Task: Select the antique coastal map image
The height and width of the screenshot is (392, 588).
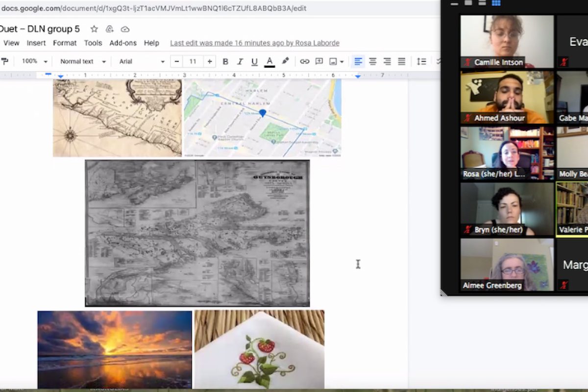Action: pos(117,118)
